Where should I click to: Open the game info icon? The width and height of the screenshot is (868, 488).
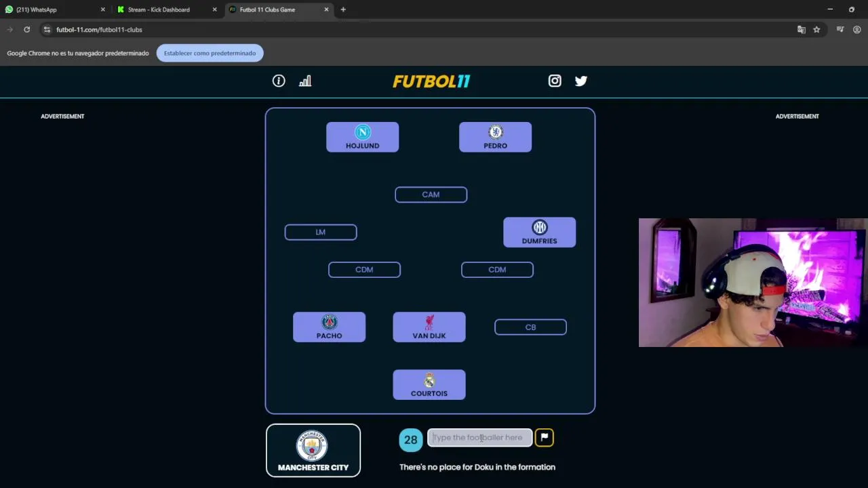pyautogui.click(x=279, y=81)
